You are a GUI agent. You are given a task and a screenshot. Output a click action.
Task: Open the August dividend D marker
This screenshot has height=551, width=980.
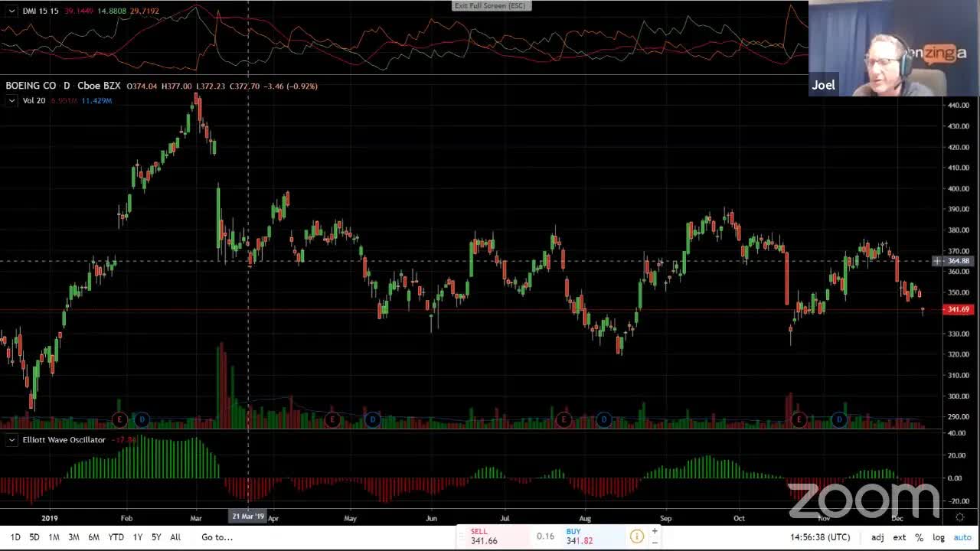(604, 419)
